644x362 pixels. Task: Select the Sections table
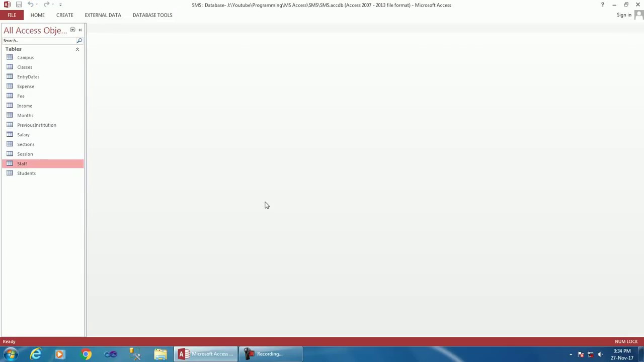click(43, 144)
